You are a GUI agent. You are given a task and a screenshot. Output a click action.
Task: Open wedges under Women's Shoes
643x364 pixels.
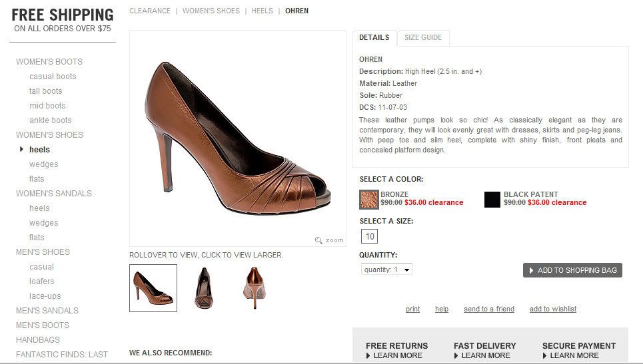(x=43, y=164)
